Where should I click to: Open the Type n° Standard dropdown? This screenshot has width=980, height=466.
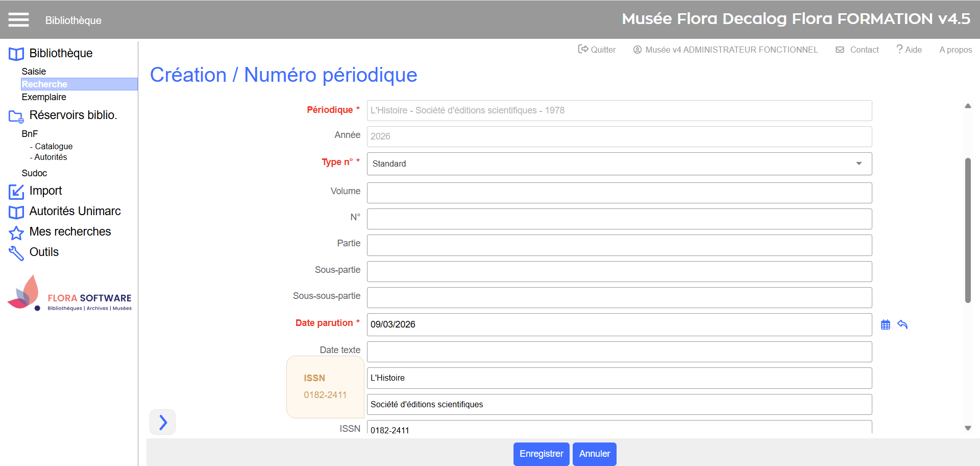(x=619, y=164)
